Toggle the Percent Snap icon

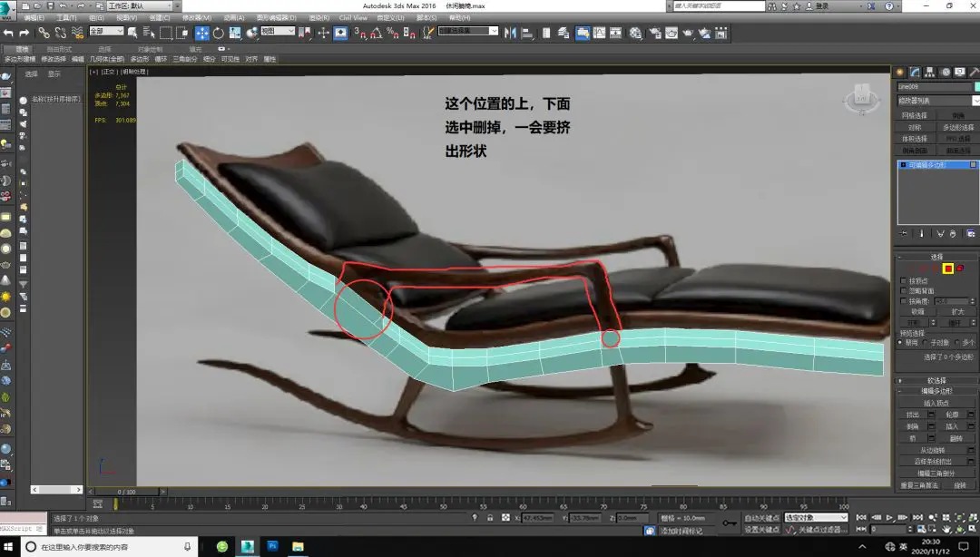(x=393, y=33)
